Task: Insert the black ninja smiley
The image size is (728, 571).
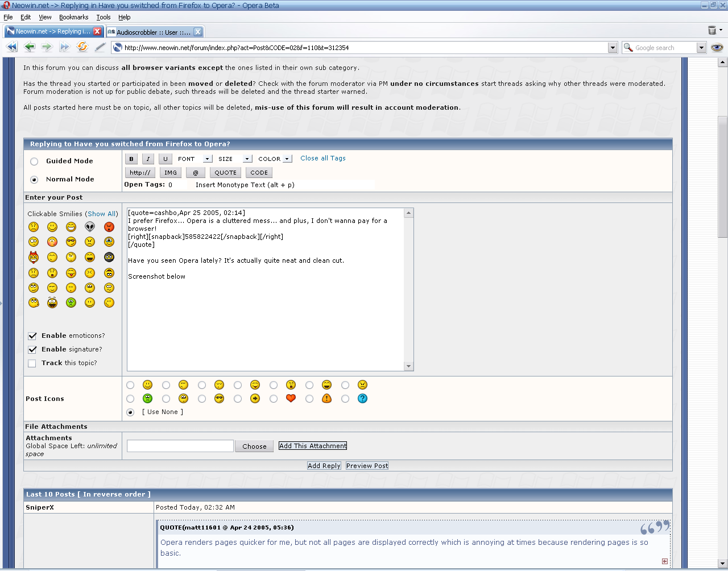Action: [x=109, y=257]
